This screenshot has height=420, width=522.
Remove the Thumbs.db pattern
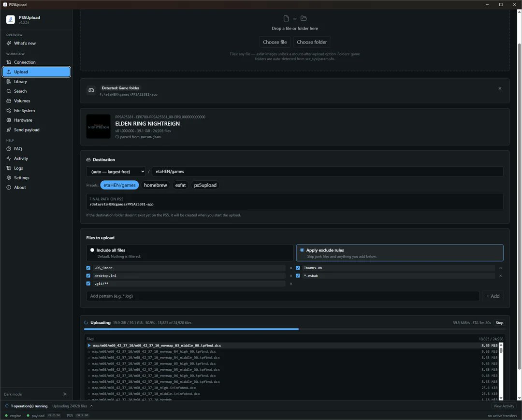point(500,268)
